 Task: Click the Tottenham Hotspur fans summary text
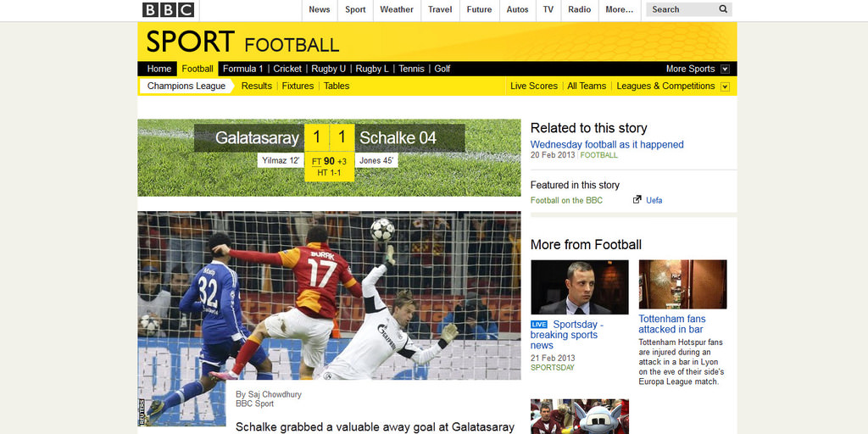(x=682, y=362)
